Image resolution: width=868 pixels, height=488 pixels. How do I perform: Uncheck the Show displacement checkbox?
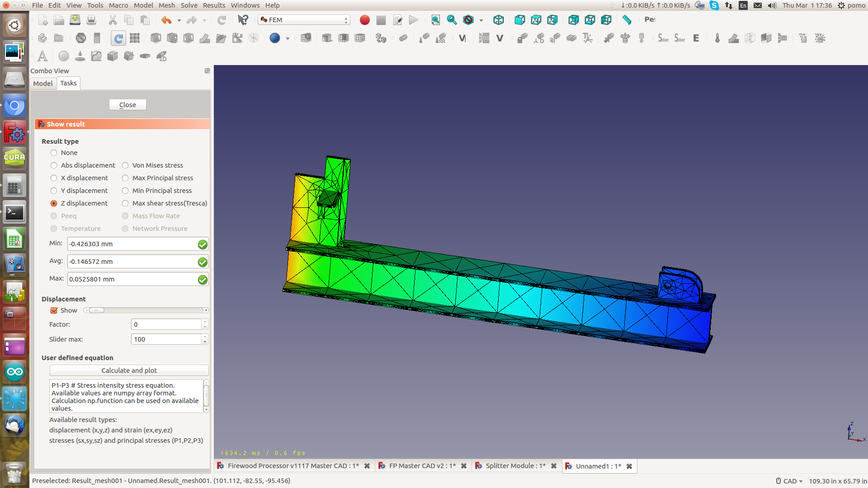54,310
